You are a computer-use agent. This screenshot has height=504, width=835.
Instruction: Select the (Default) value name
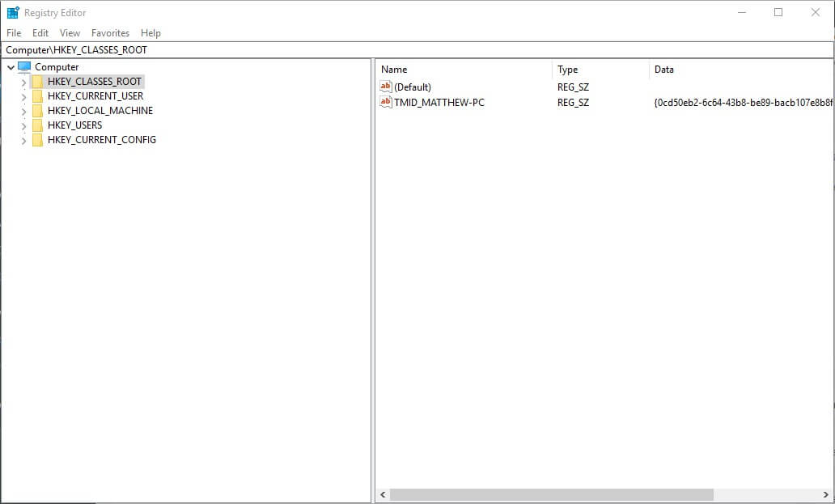tap(413, 87)
